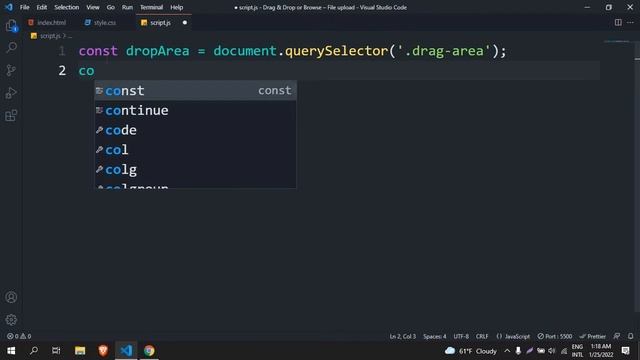
Task: Click the ENG INTL language indicator
Action: pyautogui.click(x=577, y=351)
